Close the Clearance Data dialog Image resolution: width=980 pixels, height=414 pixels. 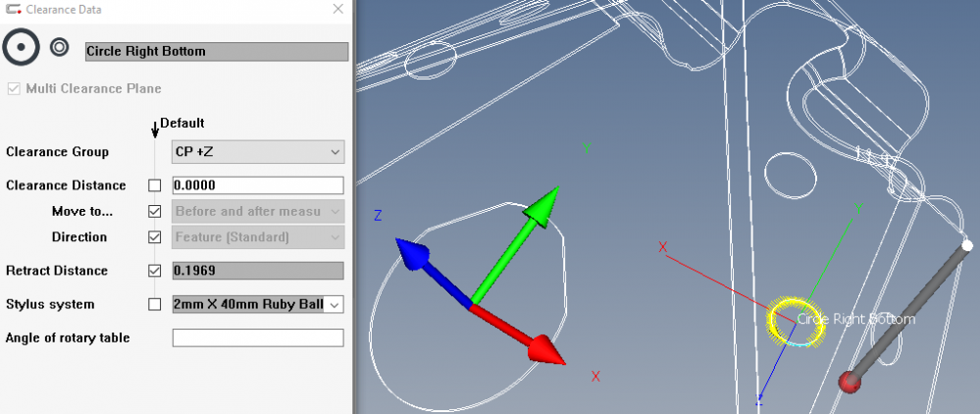point(337,9)
